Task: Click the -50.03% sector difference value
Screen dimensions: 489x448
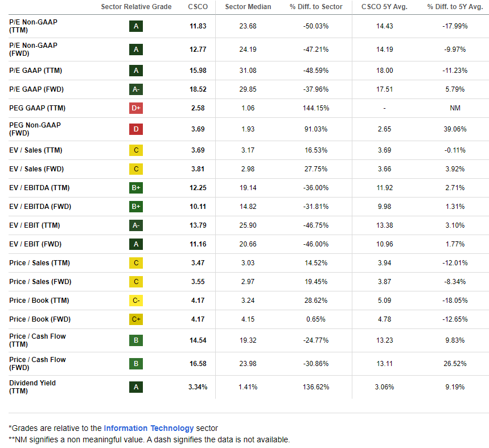Action: [x=316, y=26]
